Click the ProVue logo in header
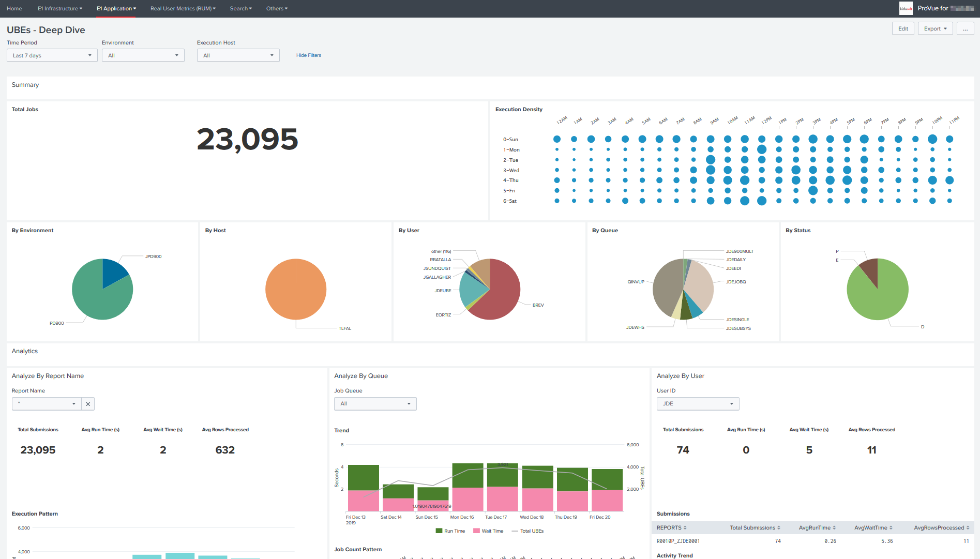The image size is (980, 559). (906, 8)
